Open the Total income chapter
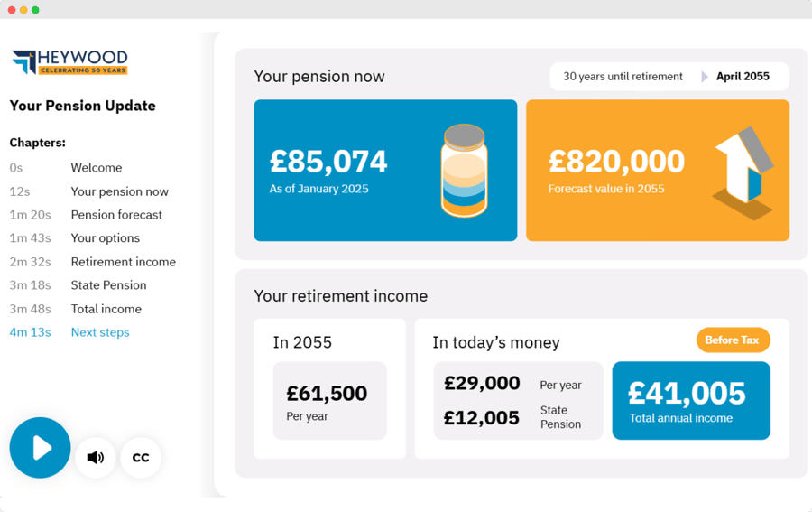Screen dimensions: 812x512 (106, 309)
